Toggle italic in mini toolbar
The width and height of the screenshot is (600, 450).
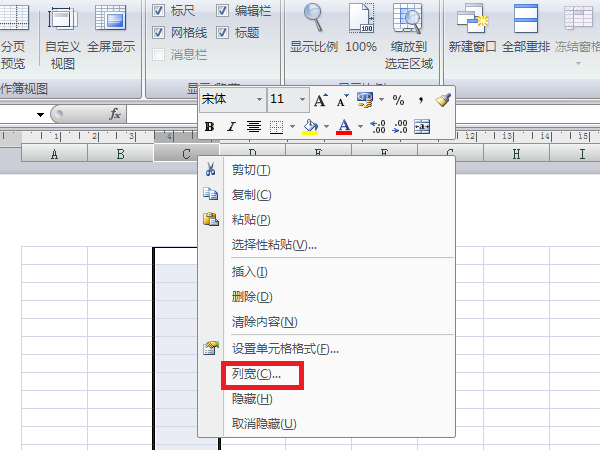click(231, 127)
